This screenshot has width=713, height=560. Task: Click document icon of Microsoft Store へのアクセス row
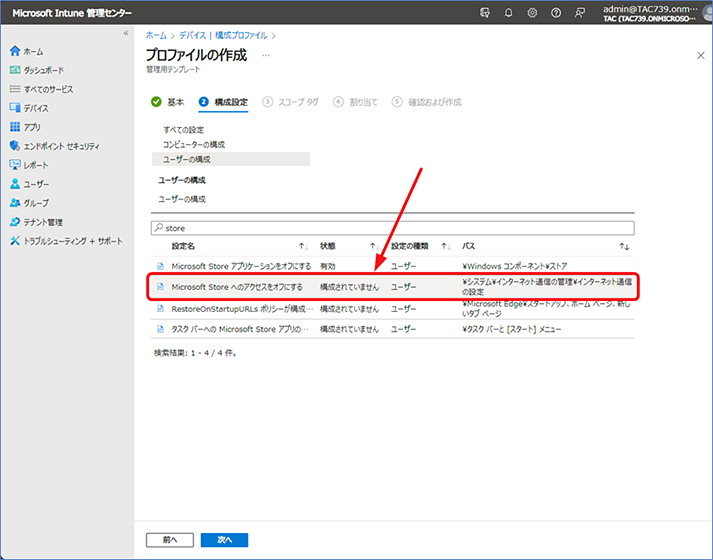click(160, 287)
